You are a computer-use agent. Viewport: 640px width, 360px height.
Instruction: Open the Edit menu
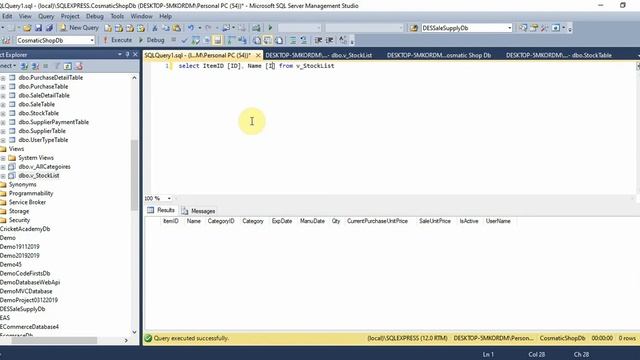click(7, 16)
